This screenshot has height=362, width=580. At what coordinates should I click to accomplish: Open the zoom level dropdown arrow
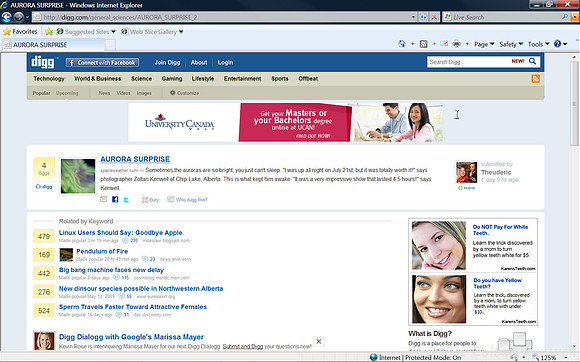pyautogui.click(x=566, y=358)
